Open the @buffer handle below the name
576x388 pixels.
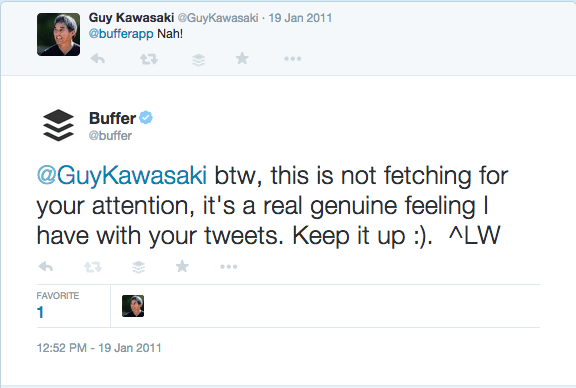click(110, 136)
